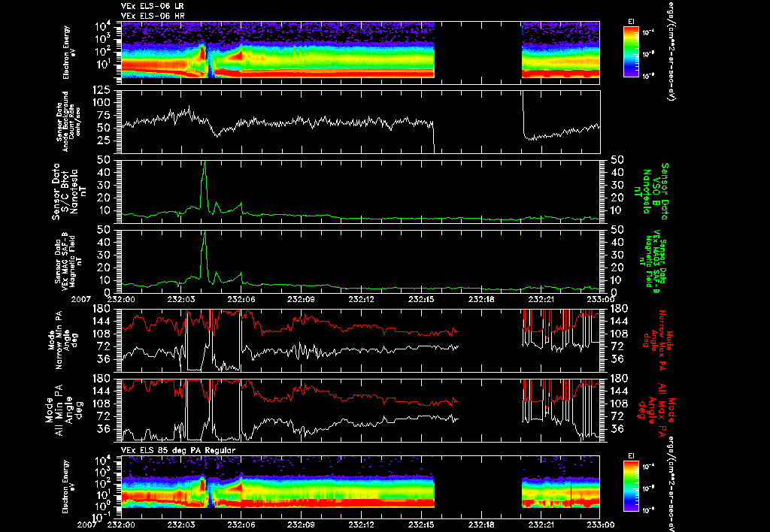The width and height of the screenshot is (770, 532).
Task: Click the top spectrogram's rainbow color bar
Action: 631,52
